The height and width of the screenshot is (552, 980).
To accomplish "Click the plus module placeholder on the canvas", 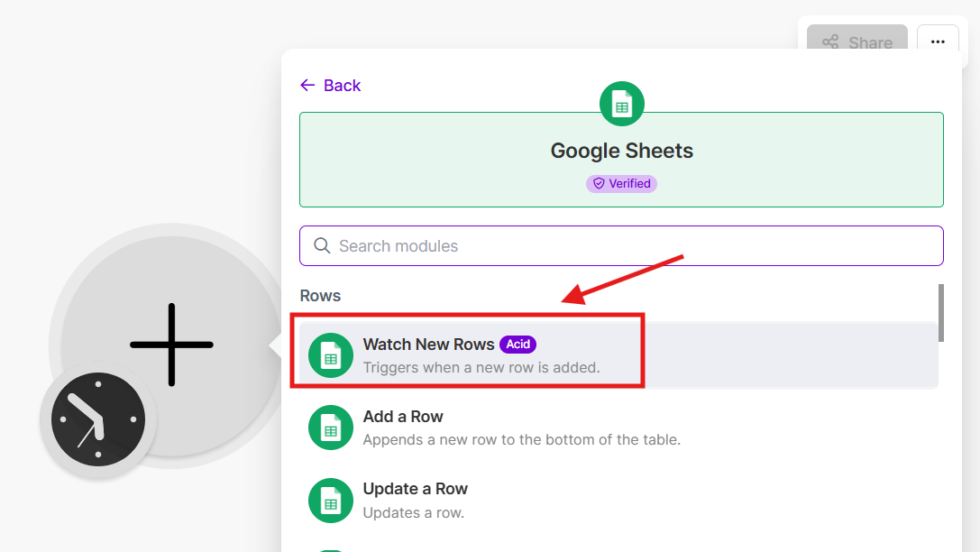I will (x=171, y=345).
